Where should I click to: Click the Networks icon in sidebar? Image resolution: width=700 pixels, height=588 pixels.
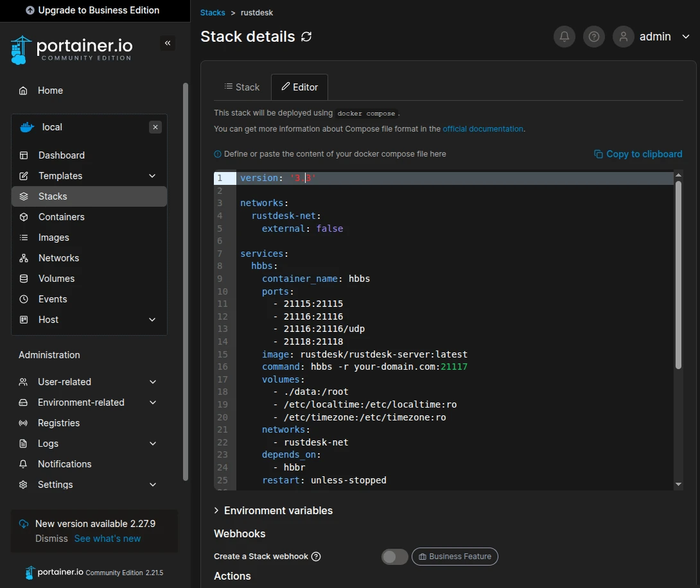click(x=24, y=258)
